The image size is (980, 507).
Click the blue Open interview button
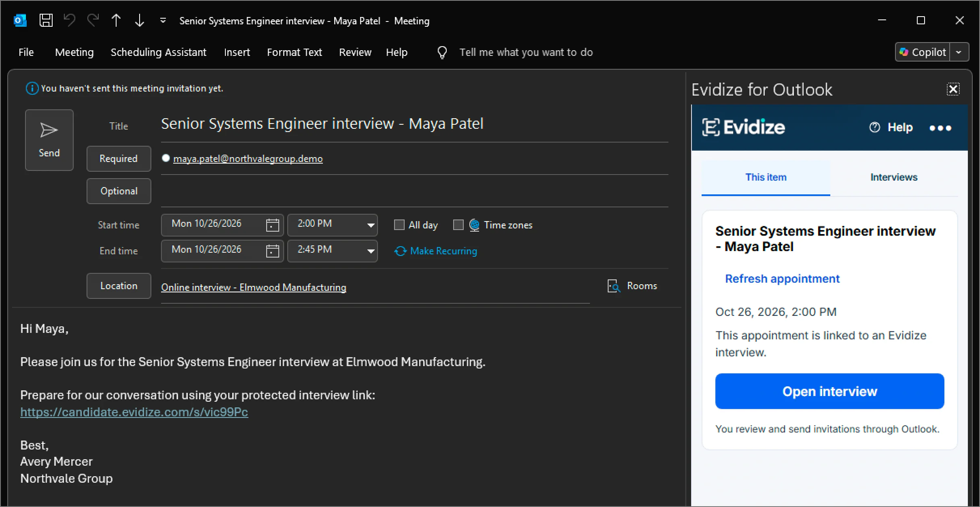pos(829,392)
